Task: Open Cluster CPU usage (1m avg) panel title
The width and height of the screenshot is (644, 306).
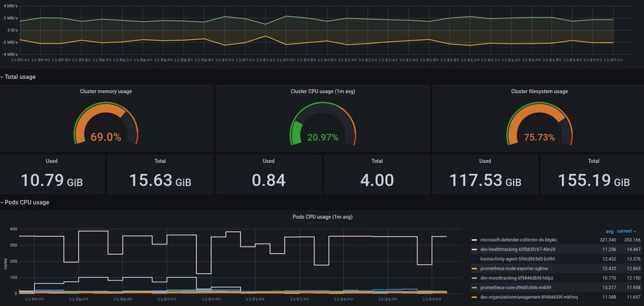Action: point(323,91)
